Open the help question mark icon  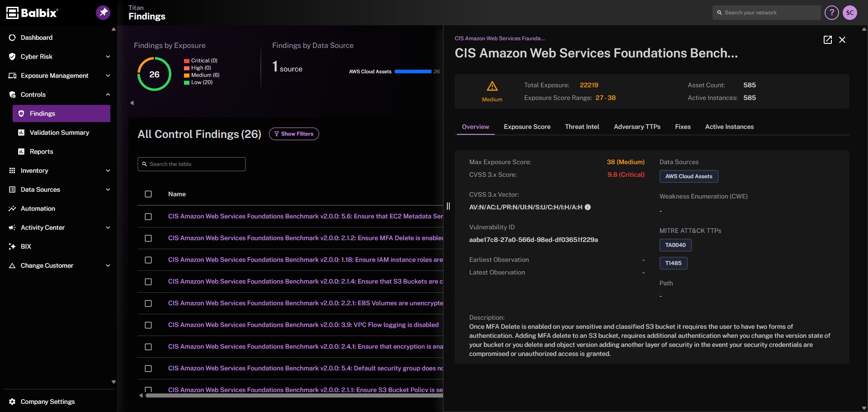click(832, 13)
